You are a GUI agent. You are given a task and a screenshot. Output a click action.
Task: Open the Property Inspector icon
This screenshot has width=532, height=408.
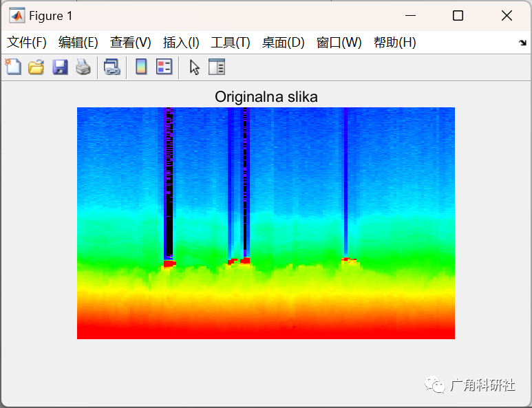pyautogui.click(x=217, y=67)
